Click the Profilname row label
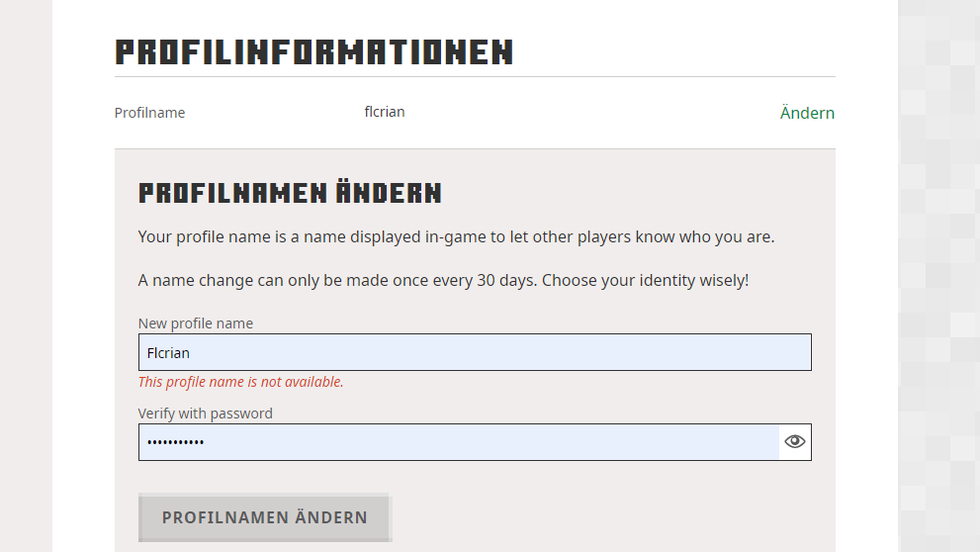Screen dimensions: 980x552 pos(149,113)
